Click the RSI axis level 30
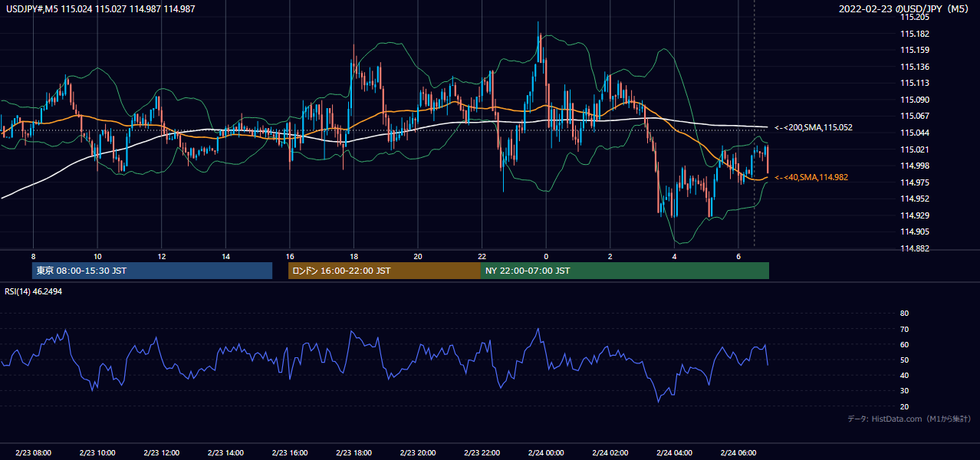Viewport: 980px width, 460px height. [x=905, y=391]
